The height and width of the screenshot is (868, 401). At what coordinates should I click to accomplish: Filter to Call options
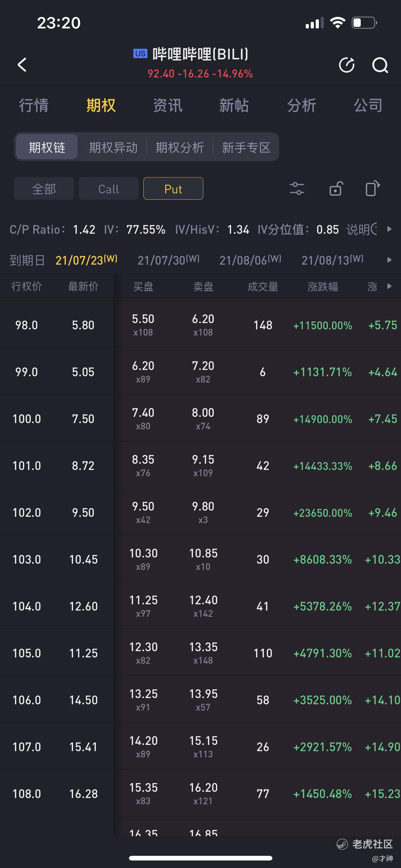(x=108, y=189)
